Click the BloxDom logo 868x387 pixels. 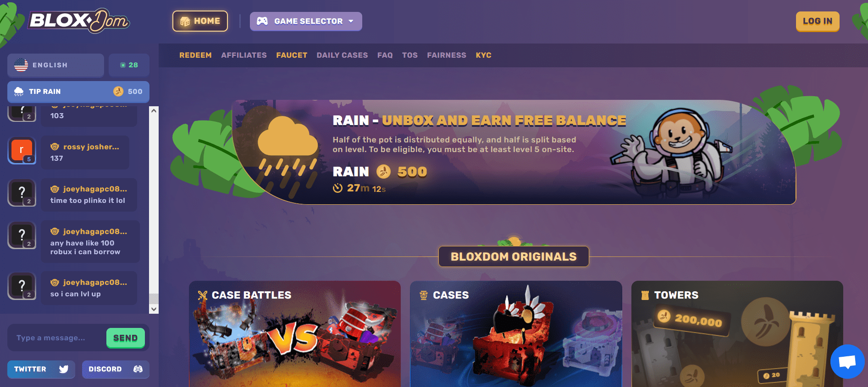[79, 21]
